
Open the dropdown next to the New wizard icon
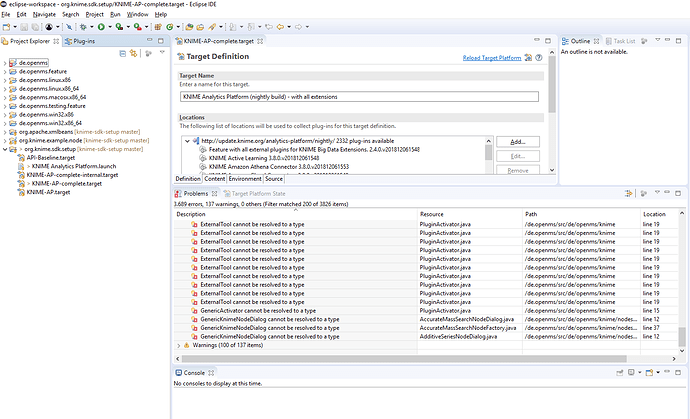(15, 27)
